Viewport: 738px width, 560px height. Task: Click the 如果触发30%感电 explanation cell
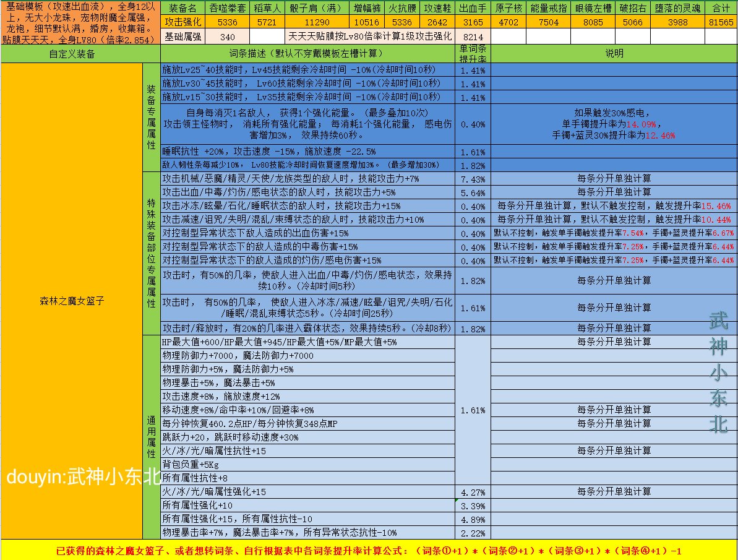point(614,124)
